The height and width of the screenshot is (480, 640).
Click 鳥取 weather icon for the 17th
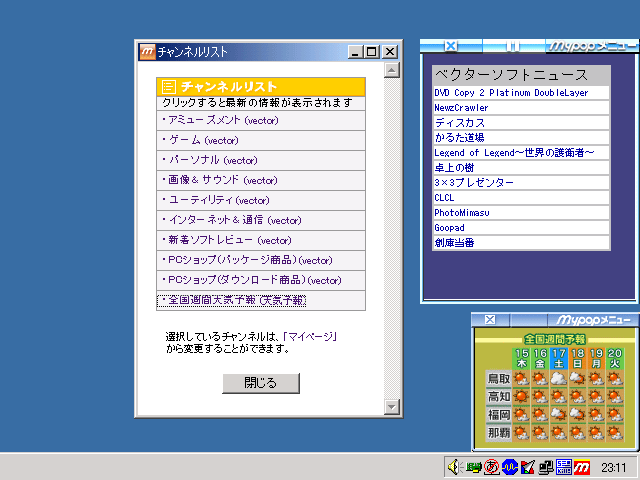pos(558,378)
